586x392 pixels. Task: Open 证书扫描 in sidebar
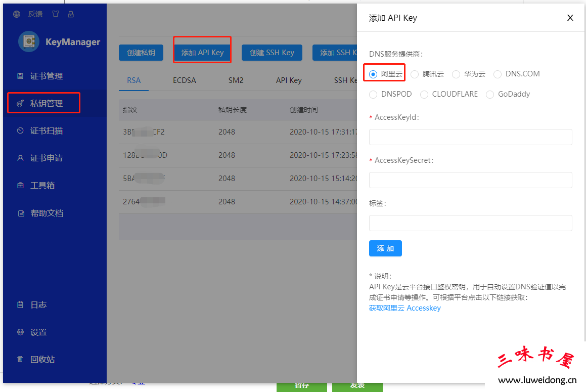point(47,130)
